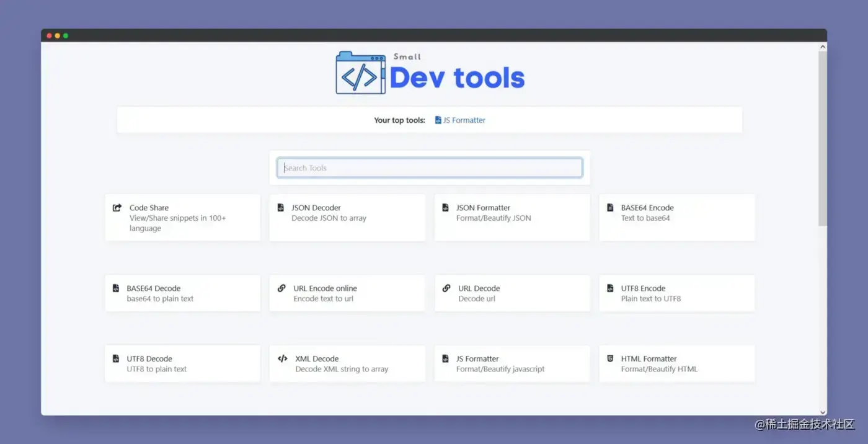
Task: Click the JS Formatter top tools icon
Action: (438, 120)
